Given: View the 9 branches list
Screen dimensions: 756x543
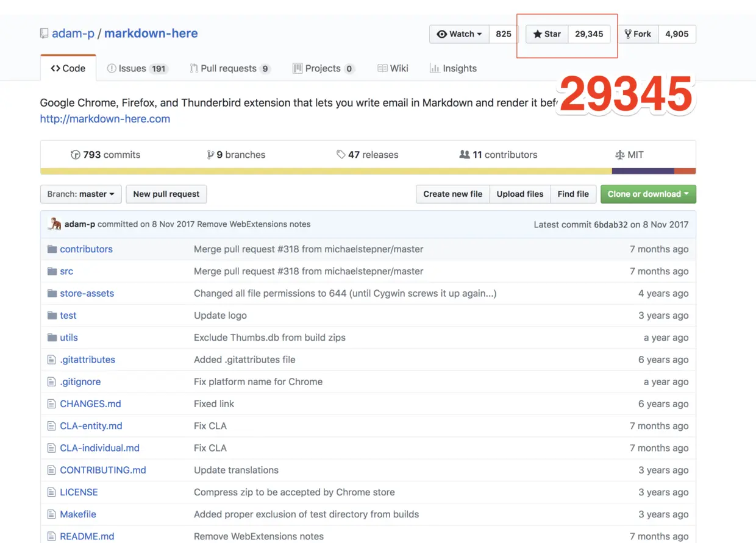Looking at the screenshot, I should [236, 155].
